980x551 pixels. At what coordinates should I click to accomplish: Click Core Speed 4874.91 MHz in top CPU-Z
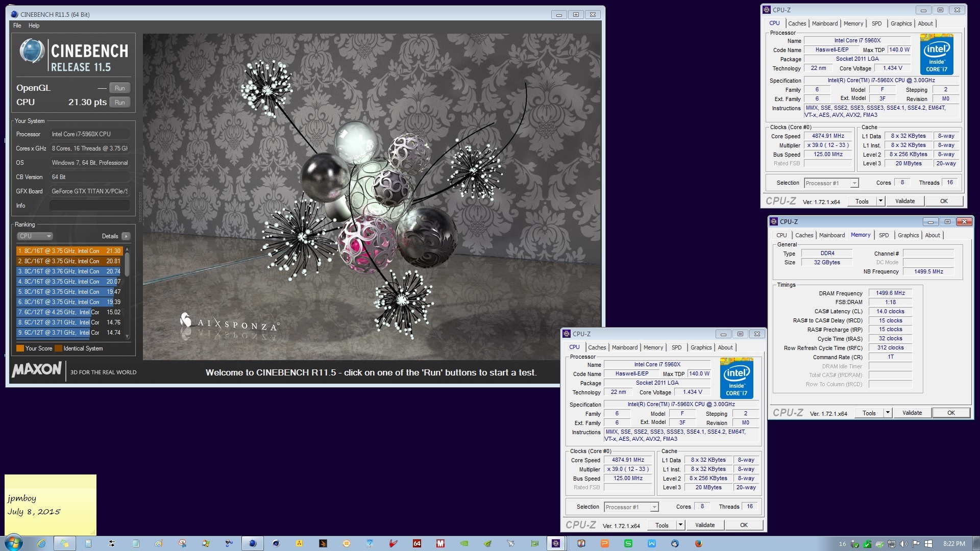click(x=828, y=136)
